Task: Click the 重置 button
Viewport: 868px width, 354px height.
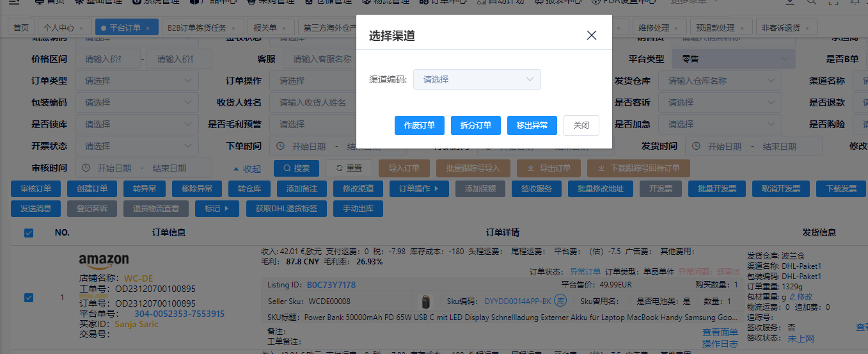Action: [x=349, y=168]
